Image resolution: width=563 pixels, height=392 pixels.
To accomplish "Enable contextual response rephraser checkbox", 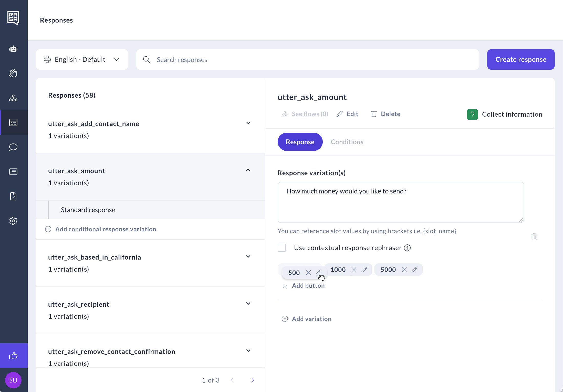I will (x=282, y=248).
